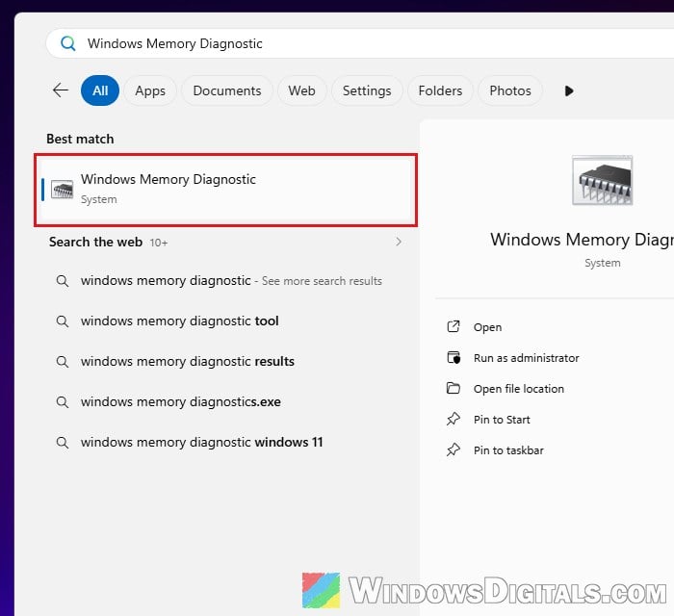The height and width of the screenshot is (616, 674).
Task: Click the memory chip icon in best match
Action: click(63, 190)
